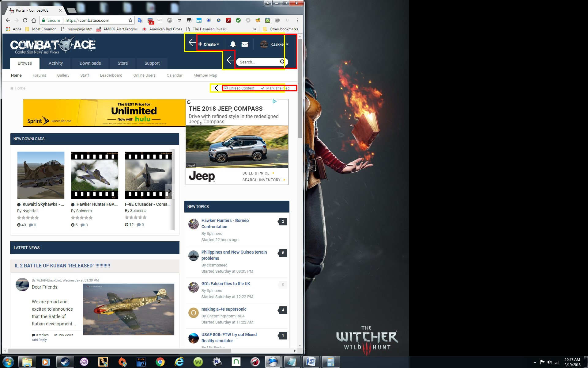Expand the KJakker user account menu
This screenshot has width=588, height=368.
(x=274, y=44)
